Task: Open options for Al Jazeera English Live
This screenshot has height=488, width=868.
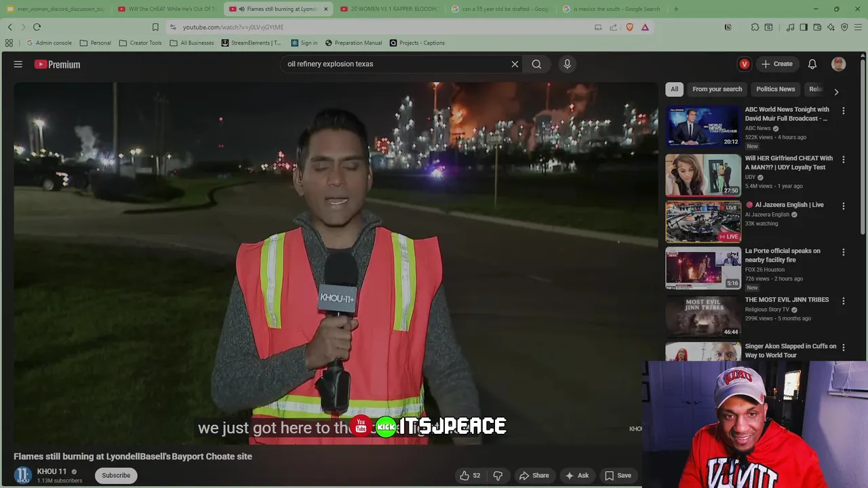Action: pos(844,206)
